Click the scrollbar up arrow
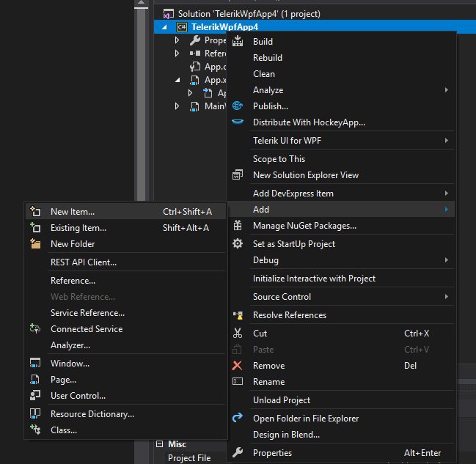 pos(141,3)
